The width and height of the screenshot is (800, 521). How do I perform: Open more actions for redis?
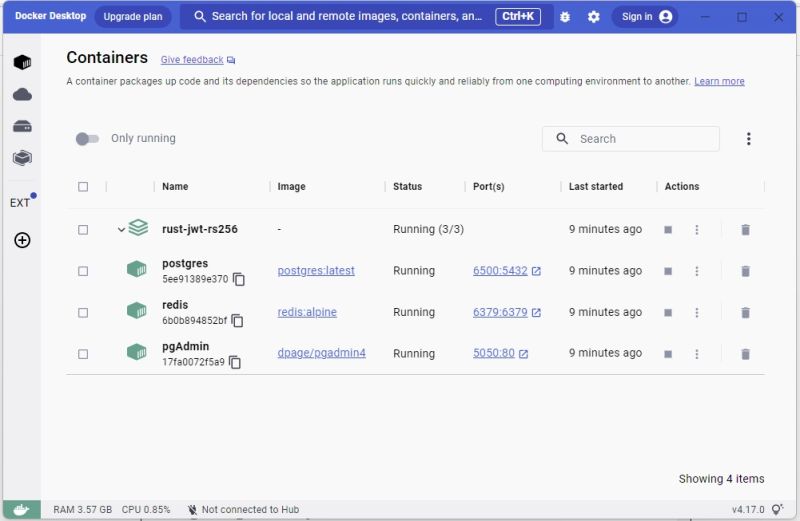pos(696,312)
